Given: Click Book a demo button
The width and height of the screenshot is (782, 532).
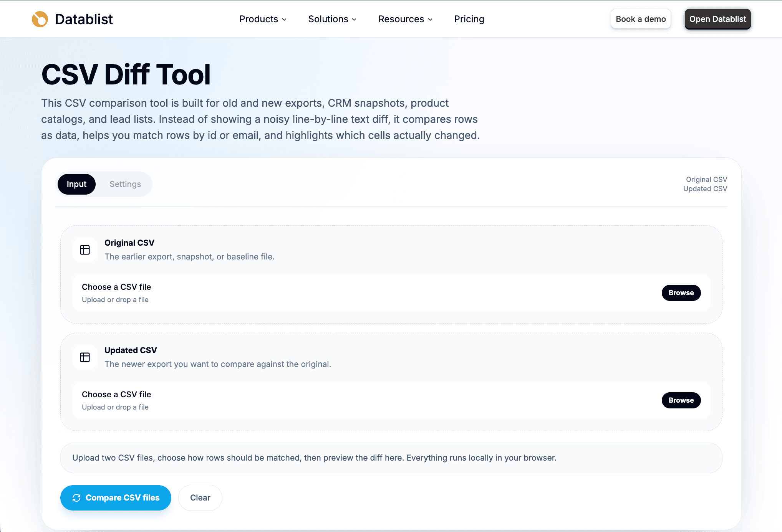Looking at the screenshot, I should coord(641,19).
